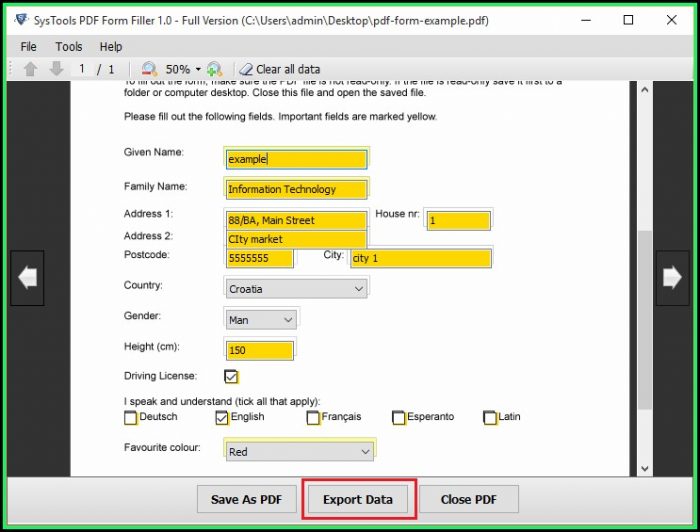
Task: Click the scrollbar up arrow
Action: 645,89
